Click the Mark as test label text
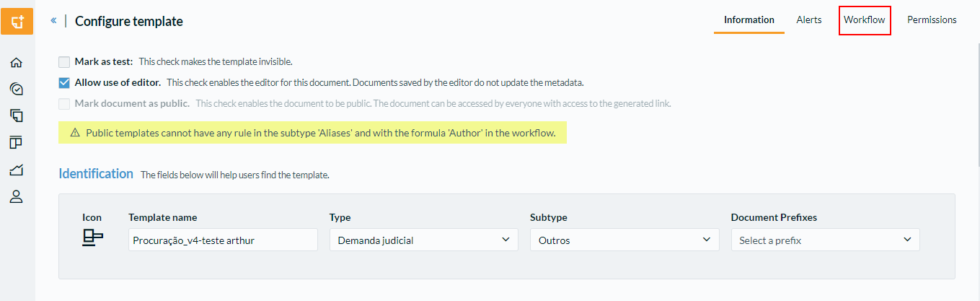980x301 pixels. coord(104,61)
